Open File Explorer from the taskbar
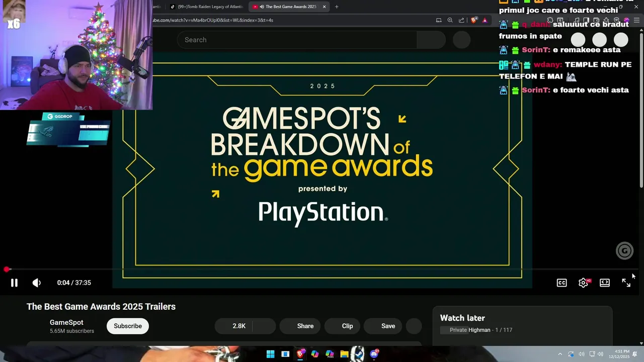This screenshot has width=644, height=362. 344,354
